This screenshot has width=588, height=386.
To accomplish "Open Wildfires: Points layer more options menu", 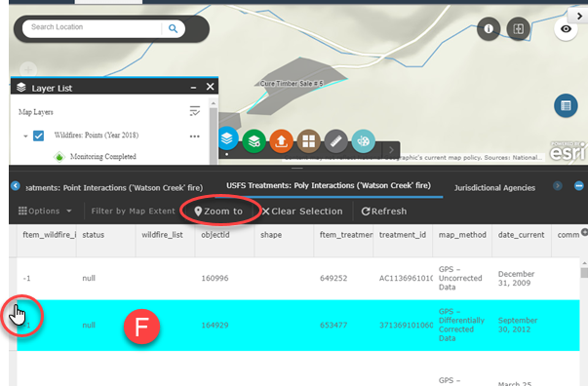I will pos(195,136).
